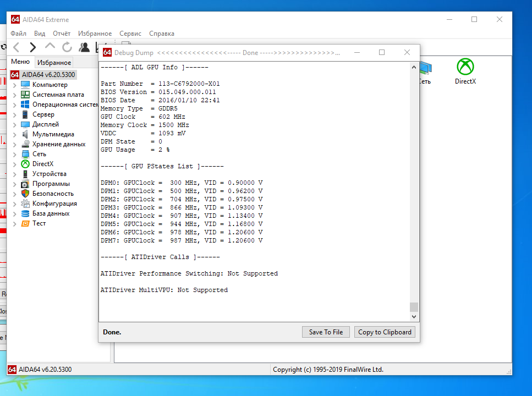Viewport: 532px width, 396px height.
Task: Select the Операционная система Windows icon
Action: pos(25,104)
